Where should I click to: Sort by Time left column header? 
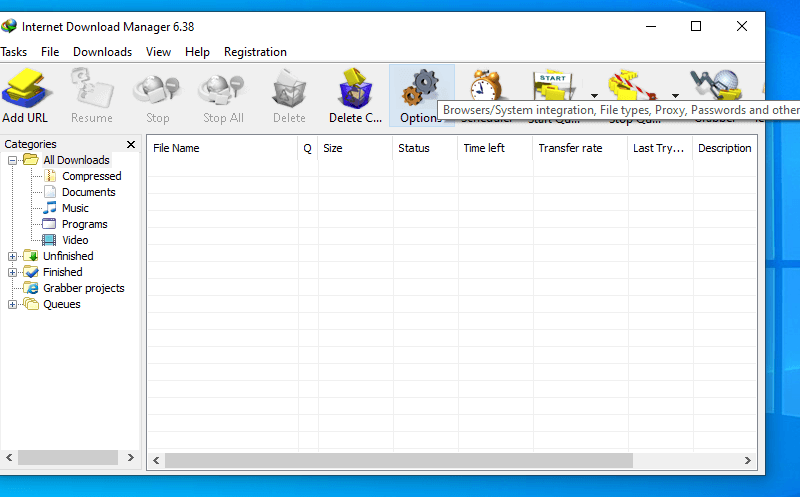495,148
